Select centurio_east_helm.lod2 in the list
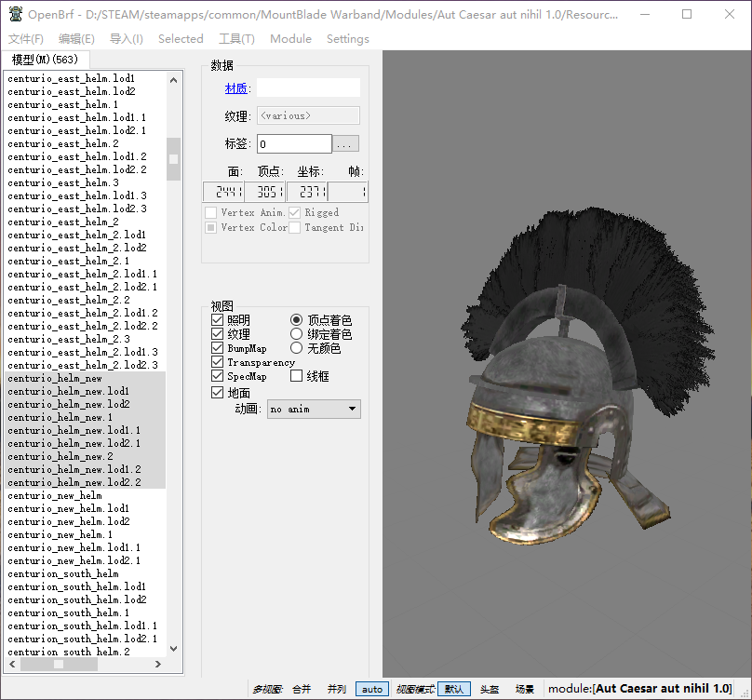752x700 pixels. pos(72,91)
